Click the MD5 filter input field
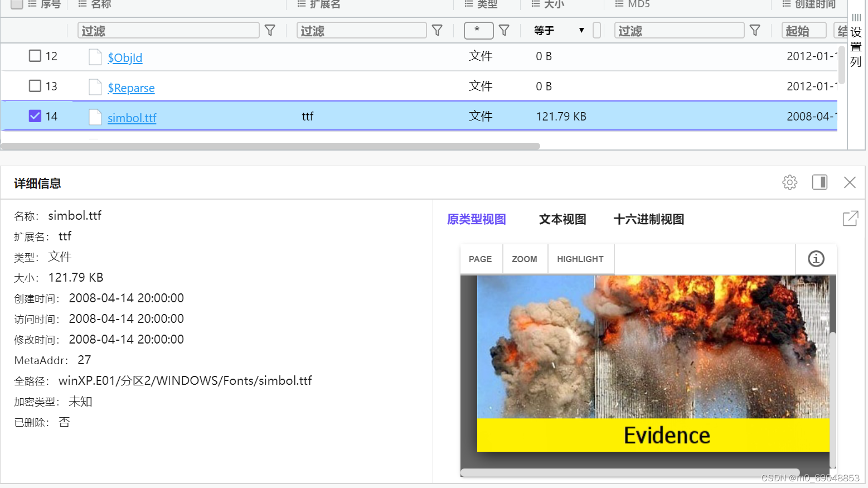The image size is (868, 488). [680, 30]
